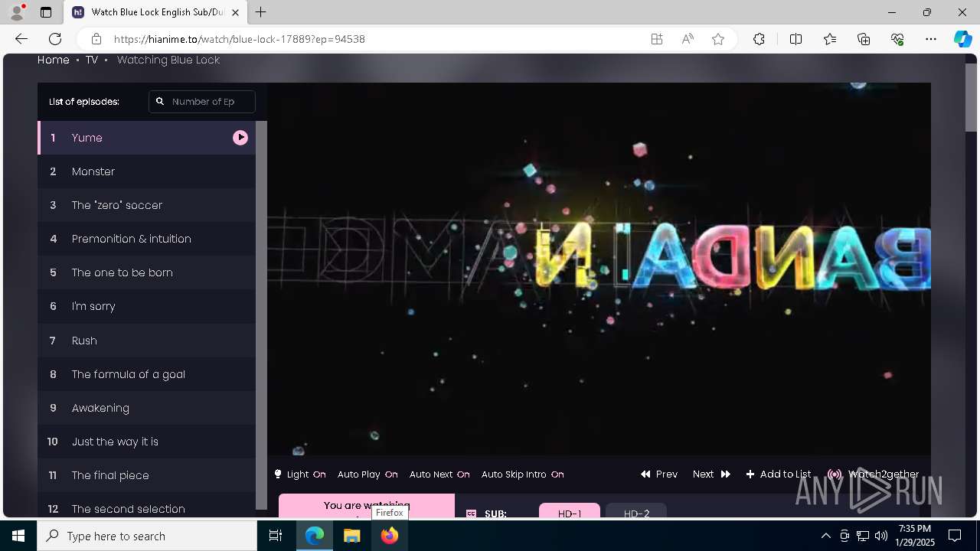Open Settings and more menu
The image size is (980, 551).
click(931, 39)
